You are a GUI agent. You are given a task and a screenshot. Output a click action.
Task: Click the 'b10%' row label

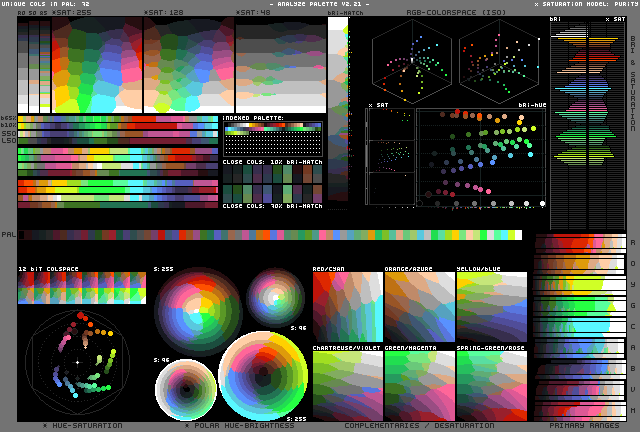pos(9,125)
